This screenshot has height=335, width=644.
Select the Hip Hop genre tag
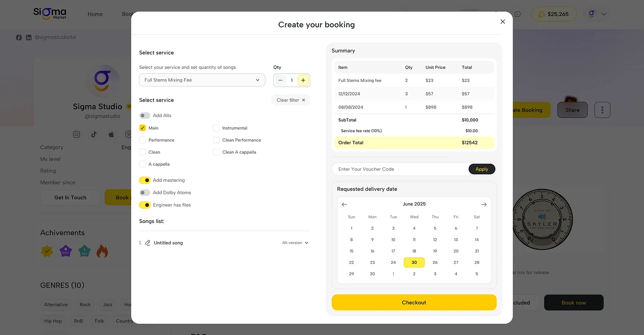pos(53,321)
